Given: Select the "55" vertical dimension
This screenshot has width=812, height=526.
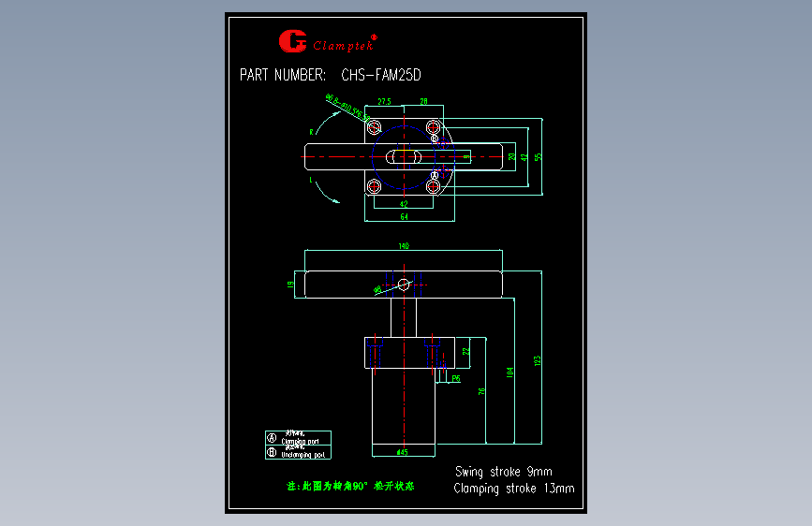Looking at the screenshot, I should coord(538,156).
